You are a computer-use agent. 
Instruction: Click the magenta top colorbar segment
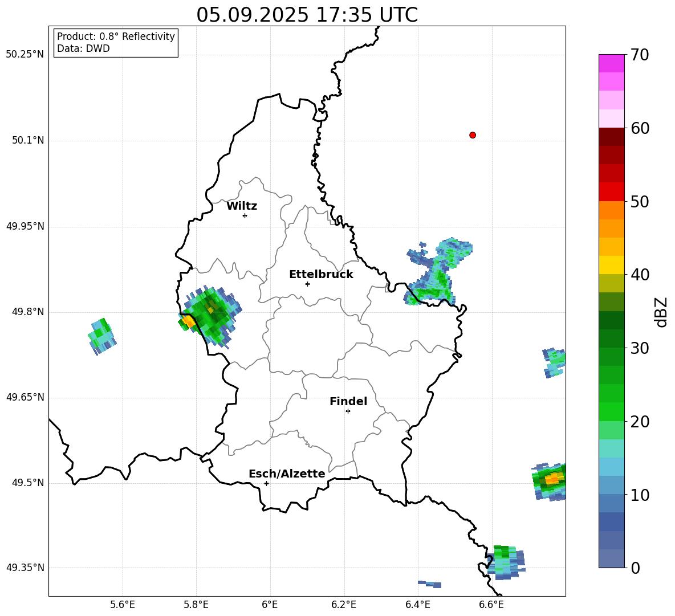[x=611, y=63]
